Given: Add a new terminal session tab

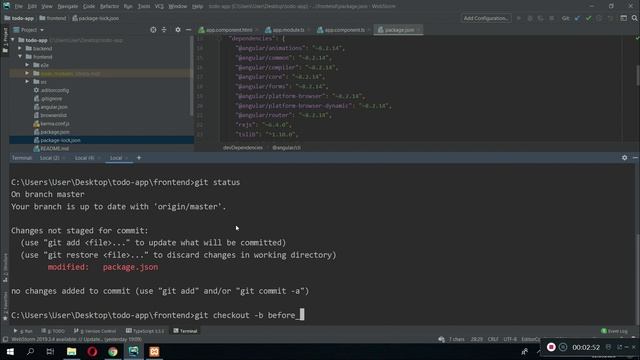Looking at the screenshot, I should point(139,158).
